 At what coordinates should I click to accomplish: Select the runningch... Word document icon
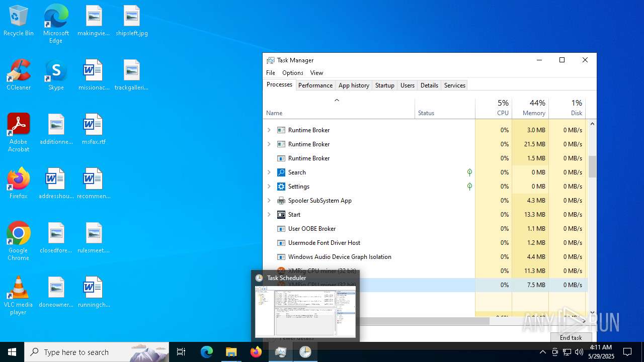click(94, 293)
